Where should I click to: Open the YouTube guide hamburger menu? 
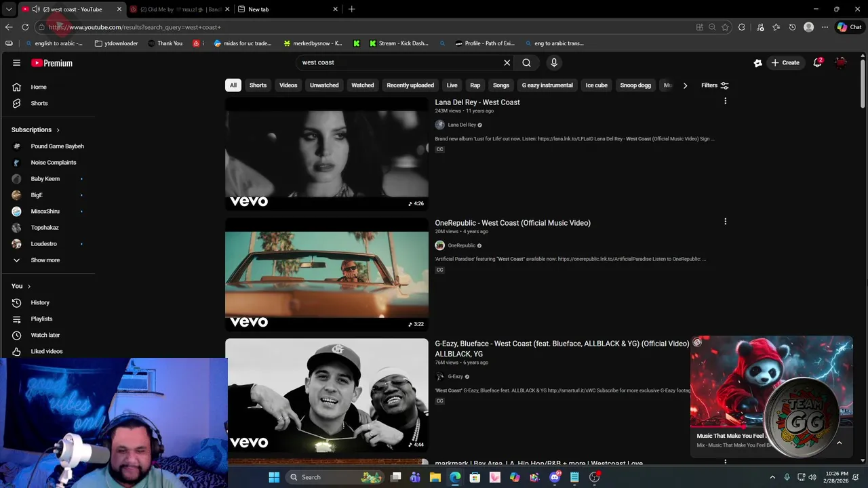16,63
